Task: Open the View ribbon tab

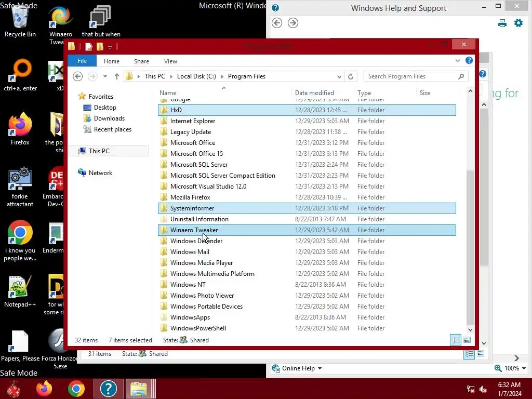Action: [170, 61]
